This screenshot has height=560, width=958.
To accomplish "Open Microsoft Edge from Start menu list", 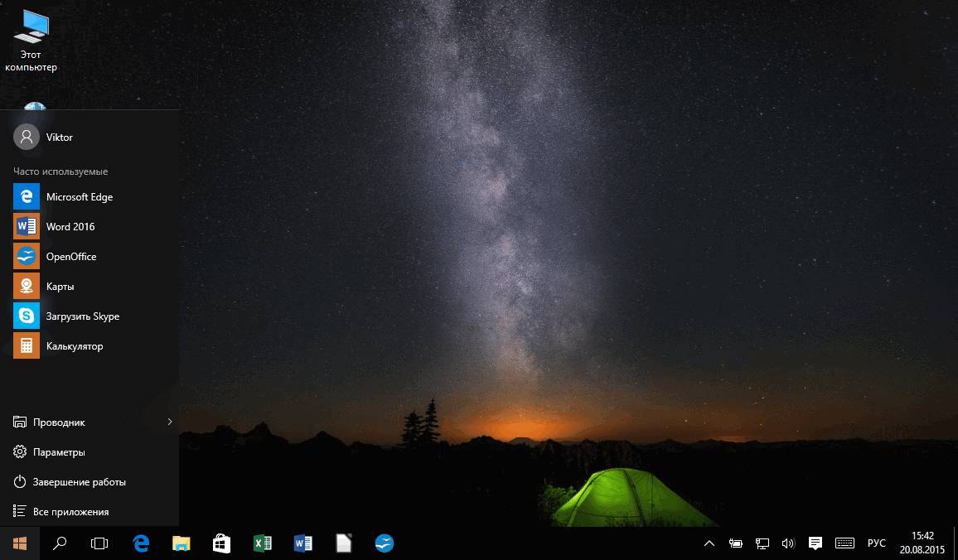I will coord(90,196).
